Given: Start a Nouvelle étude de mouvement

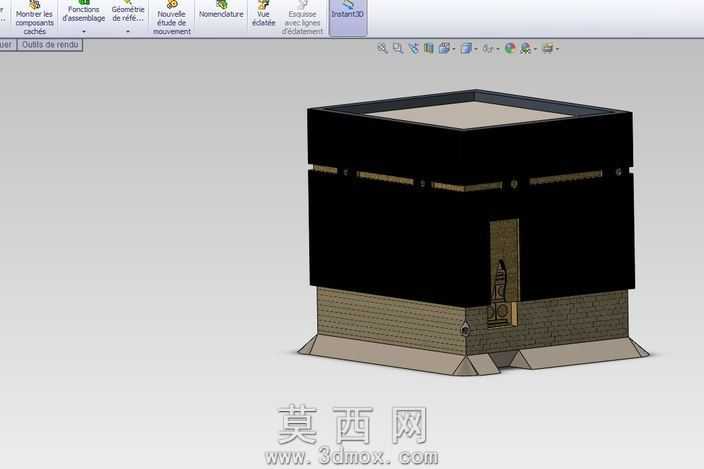Looking at the screenshot, I should tap(172, 18).
